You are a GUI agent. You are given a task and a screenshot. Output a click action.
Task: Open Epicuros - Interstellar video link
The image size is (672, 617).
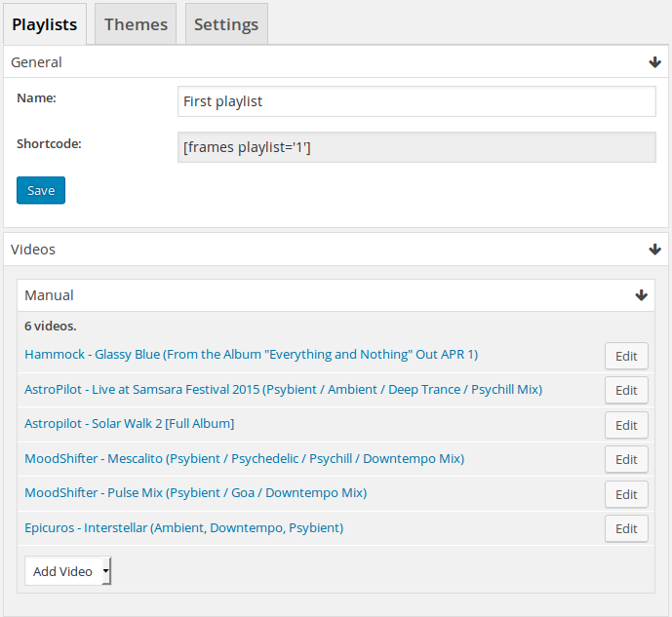coord(183,527)
